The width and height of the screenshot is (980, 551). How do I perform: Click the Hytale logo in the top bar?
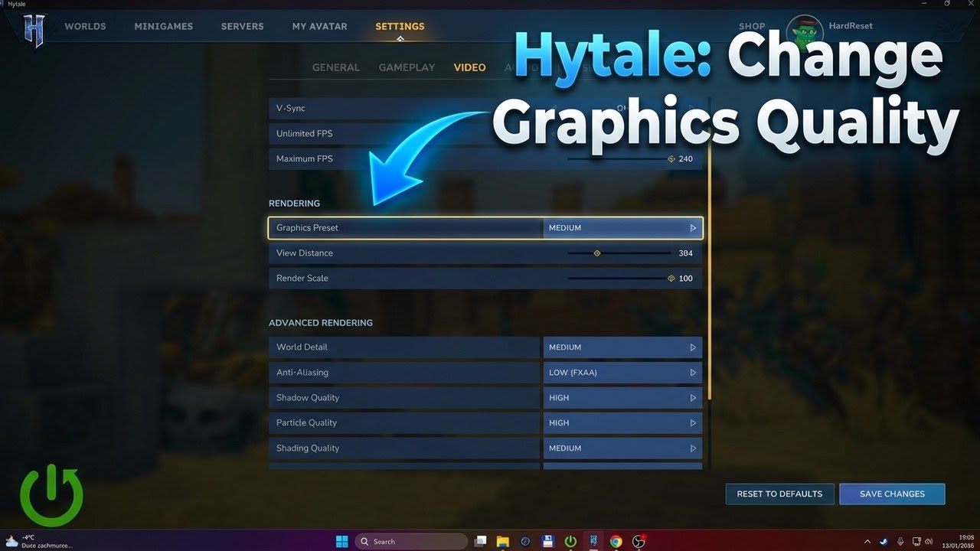(x=34, y=29)
